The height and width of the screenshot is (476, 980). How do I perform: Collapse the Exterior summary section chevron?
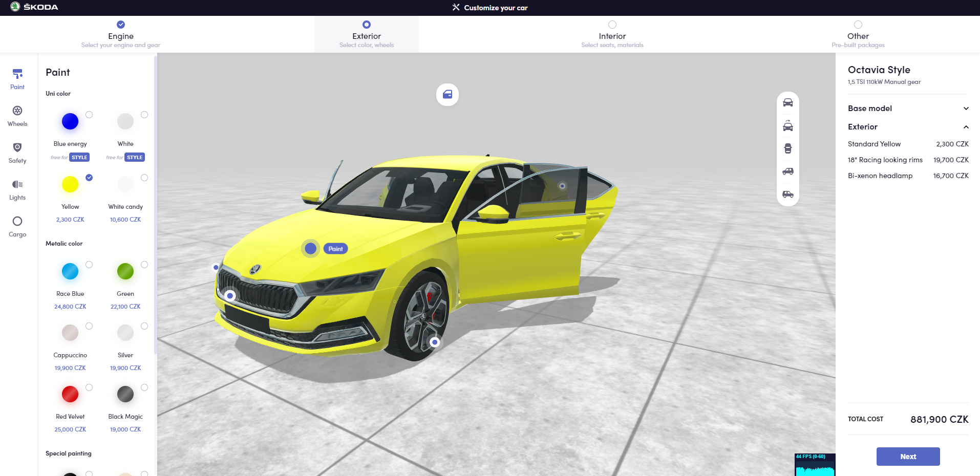966,127
